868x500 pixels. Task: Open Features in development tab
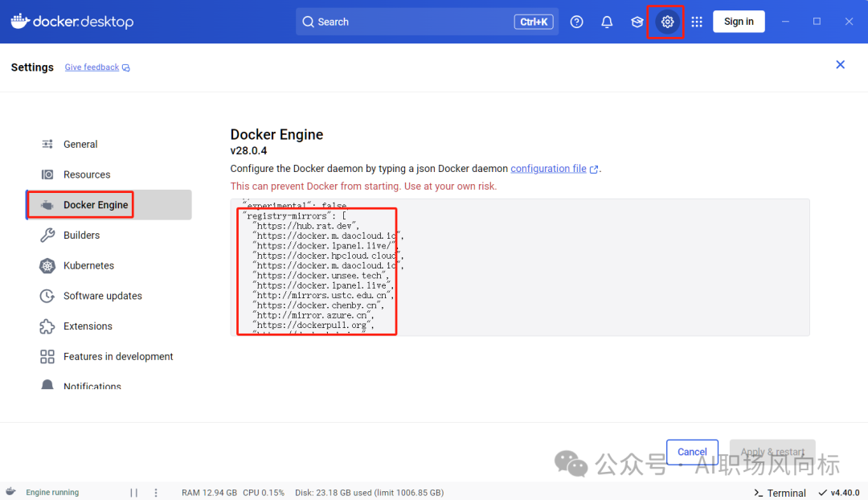tap(109, 357)
